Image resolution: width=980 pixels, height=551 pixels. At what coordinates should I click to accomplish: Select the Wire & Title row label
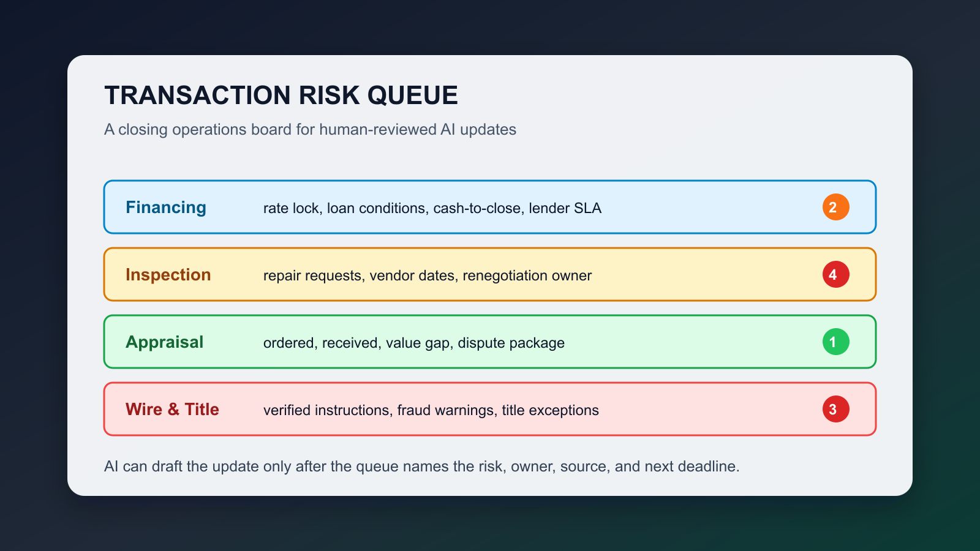coord(172,410)
